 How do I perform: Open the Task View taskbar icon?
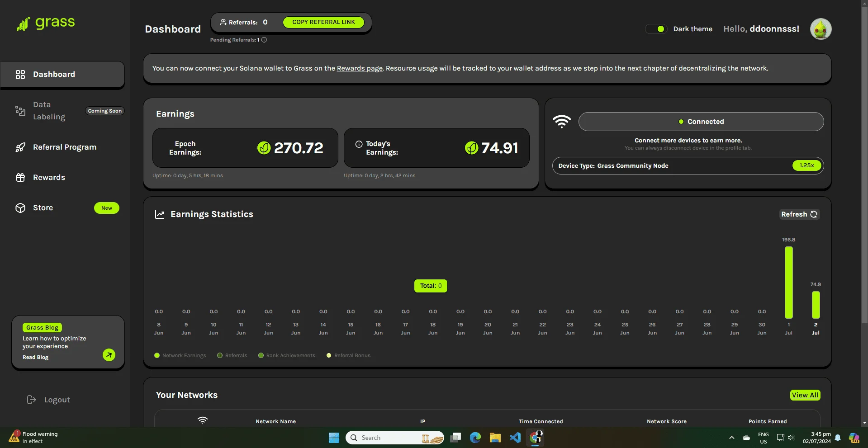(456, 438)
